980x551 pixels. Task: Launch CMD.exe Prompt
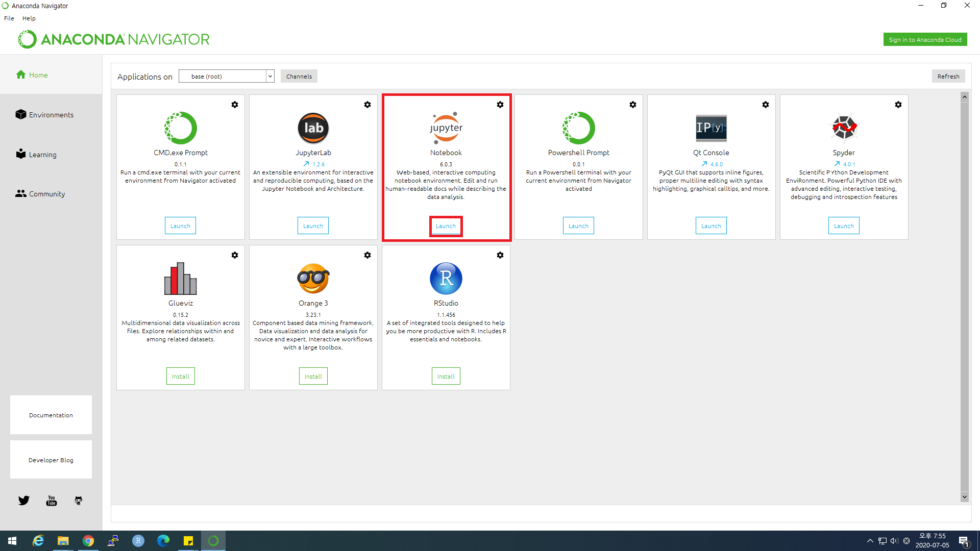[x=180, y=226]
